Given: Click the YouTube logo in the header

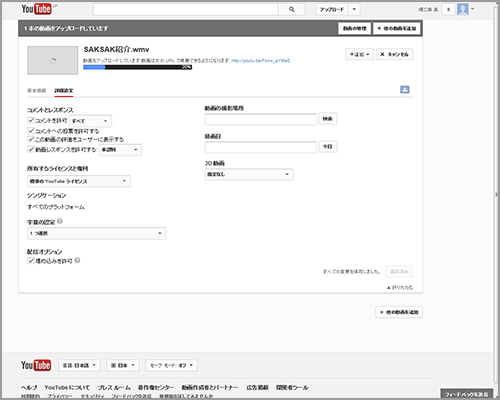Looking at the screenshot, I should (x=36, y=9).
